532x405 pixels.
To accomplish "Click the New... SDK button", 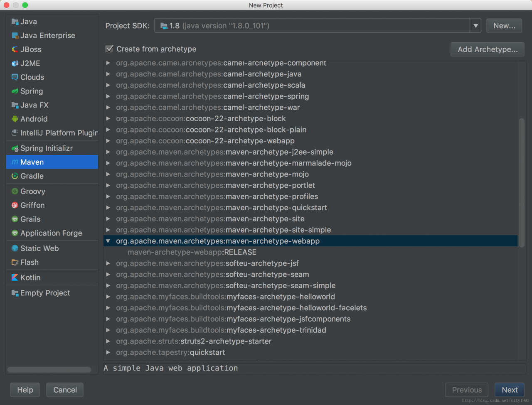I will [504, 26].
